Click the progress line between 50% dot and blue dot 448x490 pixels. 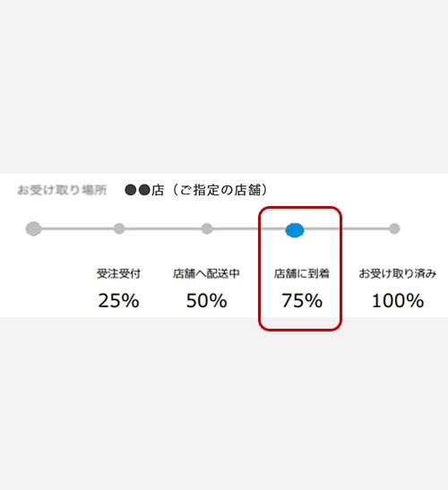click(249, 228)
